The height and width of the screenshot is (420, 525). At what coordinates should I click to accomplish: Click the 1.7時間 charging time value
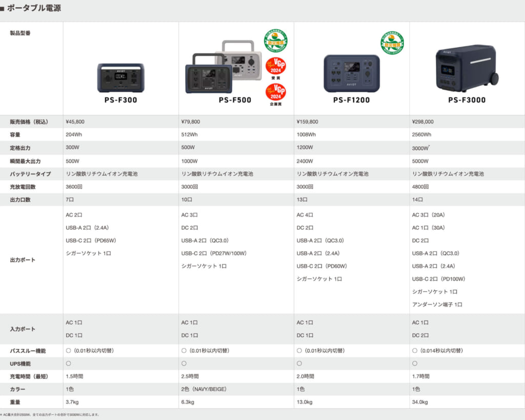pos(420,376)
